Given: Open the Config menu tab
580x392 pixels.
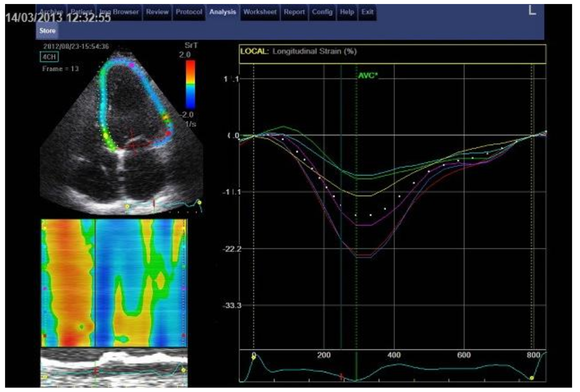Looking at the screenshot, I should coord(322,12).
